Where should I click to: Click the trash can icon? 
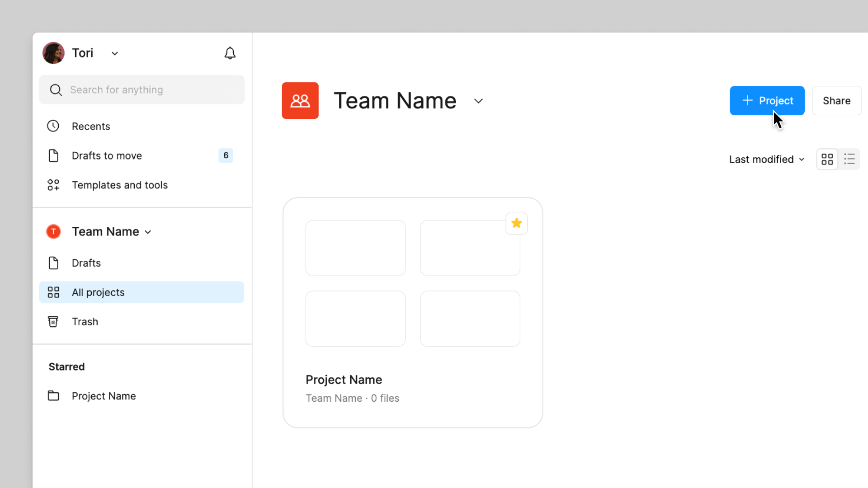pyautogui.click(x=53, y=322)
